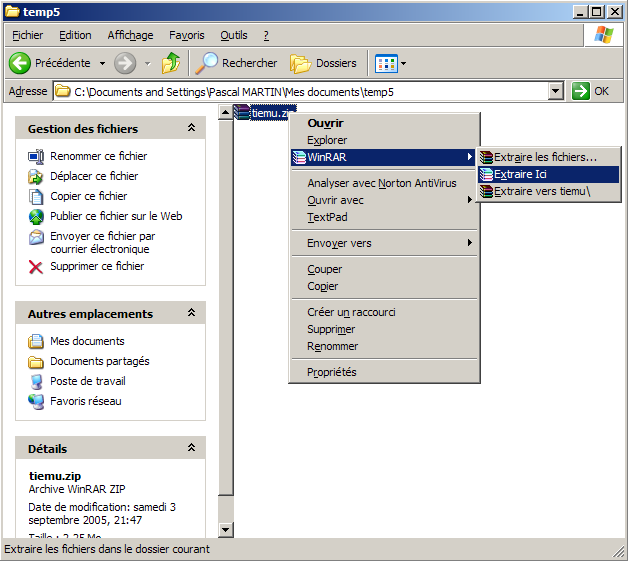
Task: Select Analyser avec Norton AntiVirus
Action: 384,183
